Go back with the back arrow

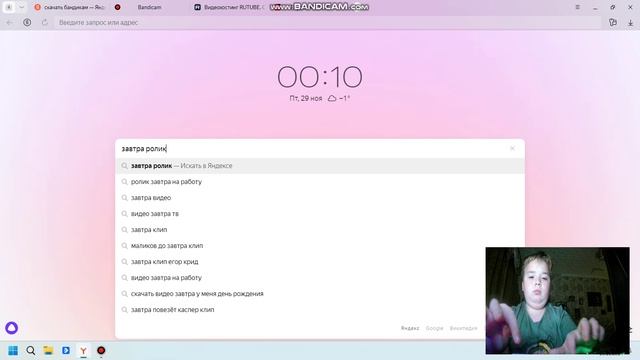pos(9,22)
